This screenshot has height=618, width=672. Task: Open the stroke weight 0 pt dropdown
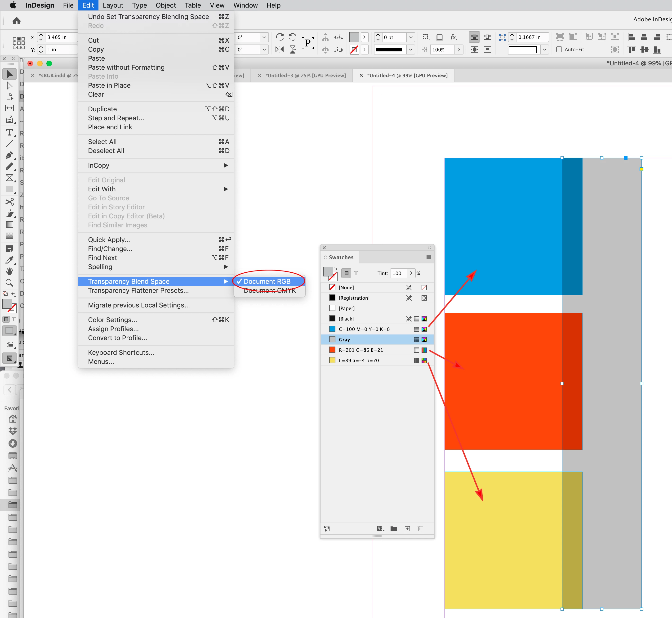tap(411, 37)
